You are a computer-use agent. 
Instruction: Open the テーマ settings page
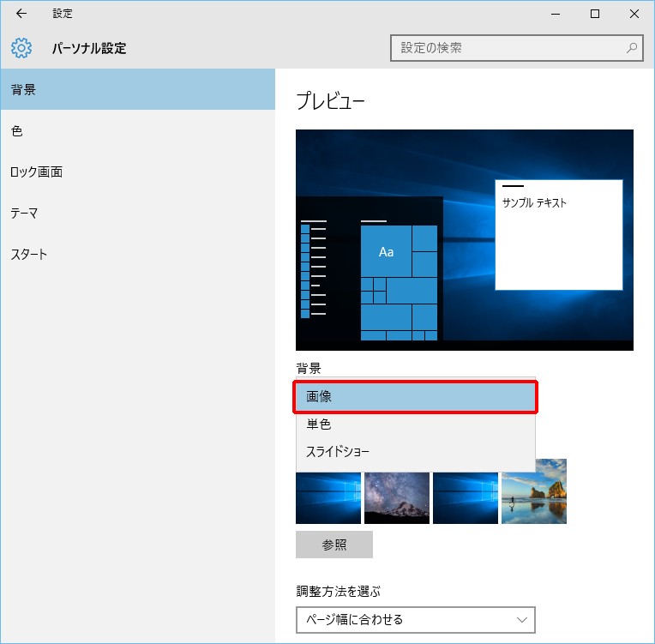point(137,214)
